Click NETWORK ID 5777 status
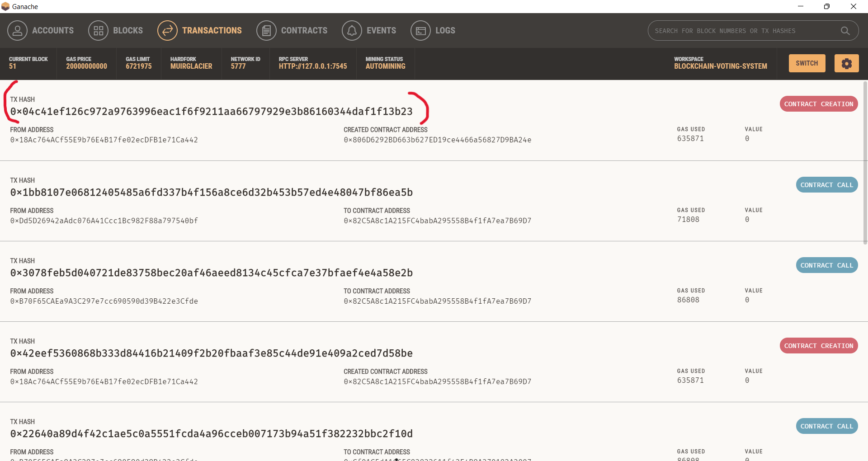The width and height of the screenshot is (868, 461). [x=245, y=63]
